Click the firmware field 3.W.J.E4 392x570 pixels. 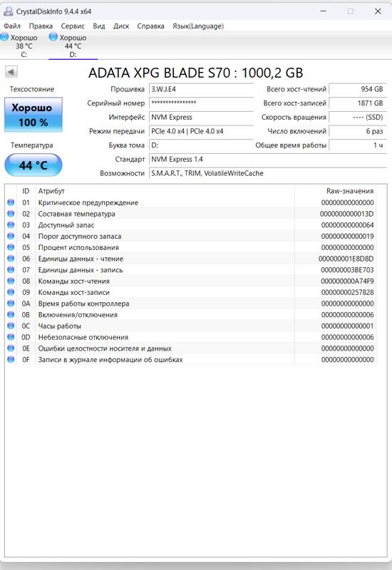click(201, 90)
